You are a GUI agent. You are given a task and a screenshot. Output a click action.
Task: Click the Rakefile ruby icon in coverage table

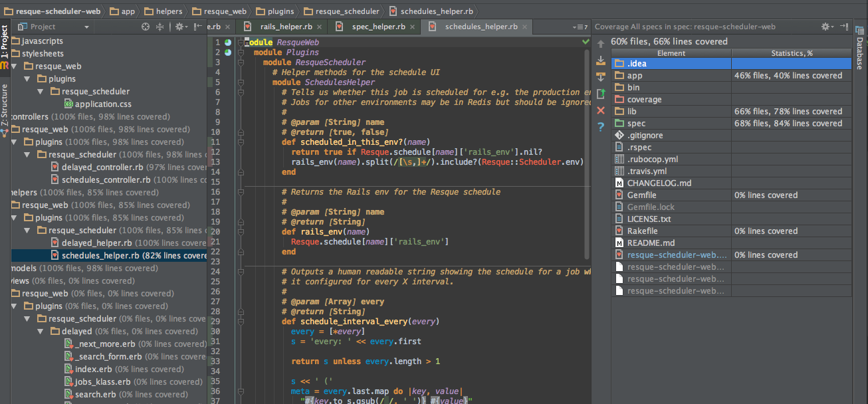click(x=619, y=231)
